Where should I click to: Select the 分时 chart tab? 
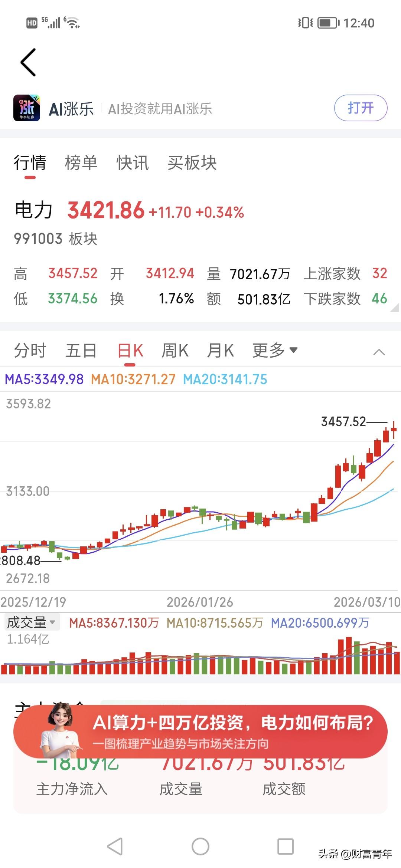pos(30,351)
